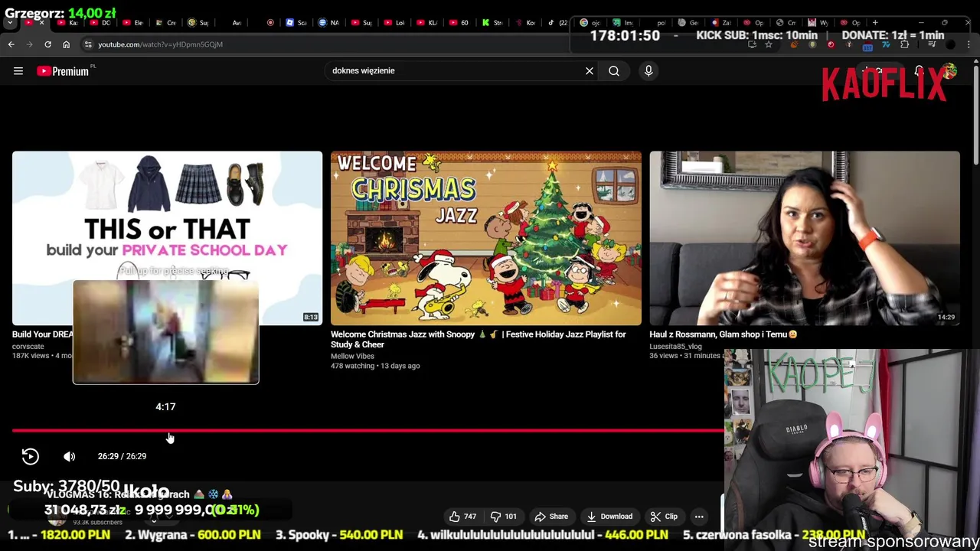Switch to the 'Wy' tab
This screenshot has width=980, height=551.
coord(818,22)
